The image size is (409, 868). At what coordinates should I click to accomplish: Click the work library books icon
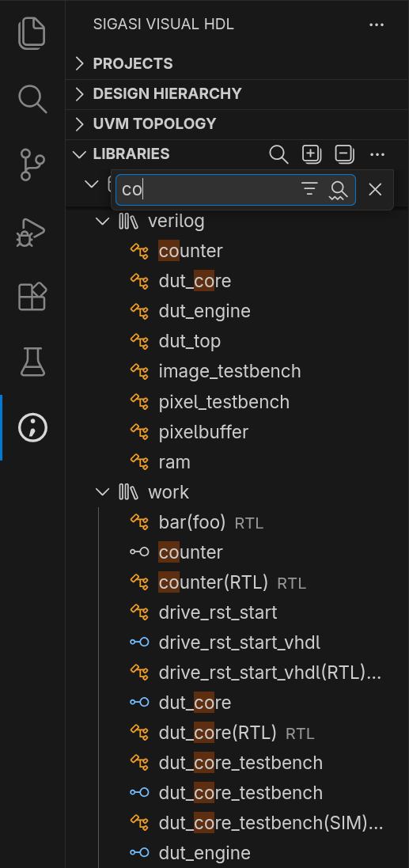coord(128,492)
